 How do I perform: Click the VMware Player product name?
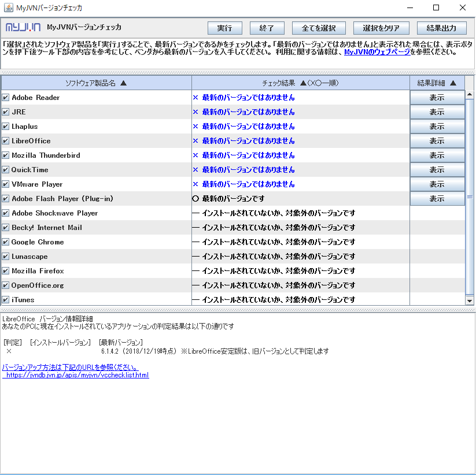pyautogui.click(x=37, y=184)
